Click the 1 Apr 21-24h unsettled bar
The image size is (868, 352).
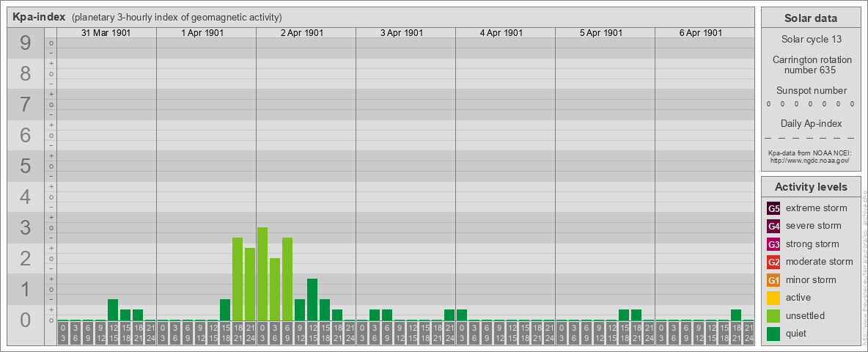tap(250, 285)
